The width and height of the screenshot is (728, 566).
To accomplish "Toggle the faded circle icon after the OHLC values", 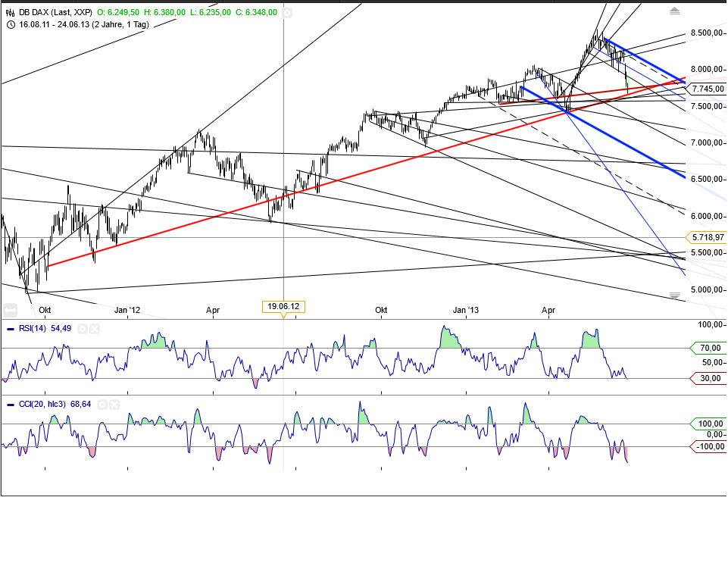I will 287,12.
